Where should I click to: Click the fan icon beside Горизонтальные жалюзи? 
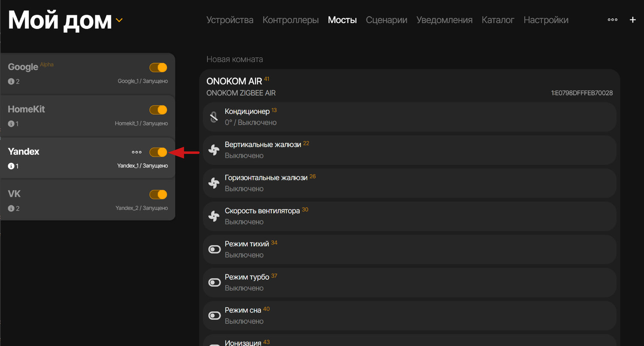(x=214, y=183)
